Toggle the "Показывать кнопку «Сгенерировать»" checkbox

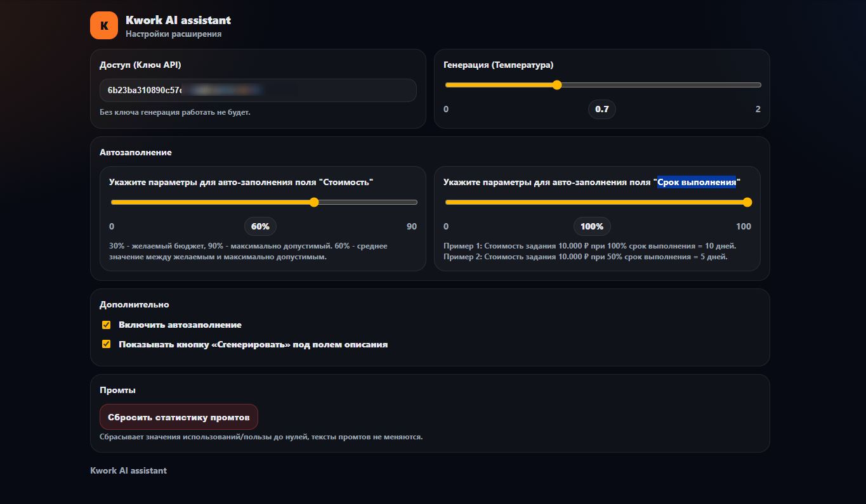point(107,345)
